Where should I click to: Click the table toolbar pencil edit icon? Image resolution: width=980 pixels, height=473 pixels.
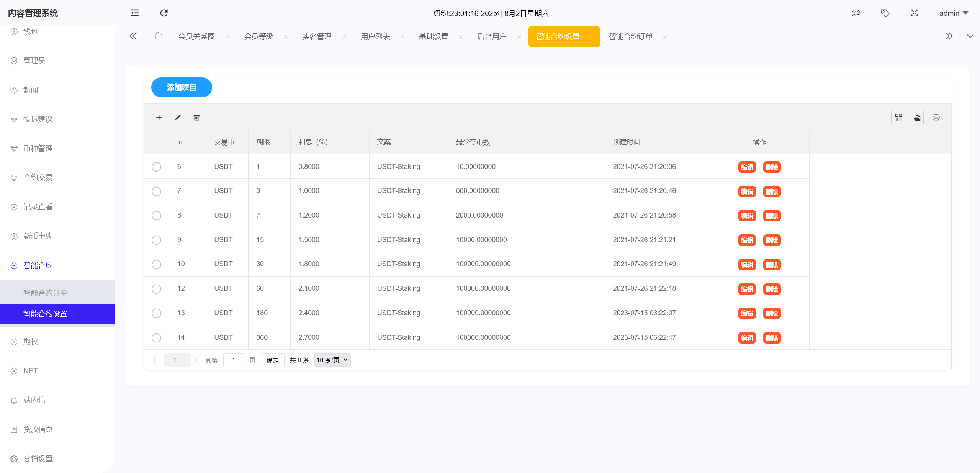pyautogui.click(x=177, y=118)
